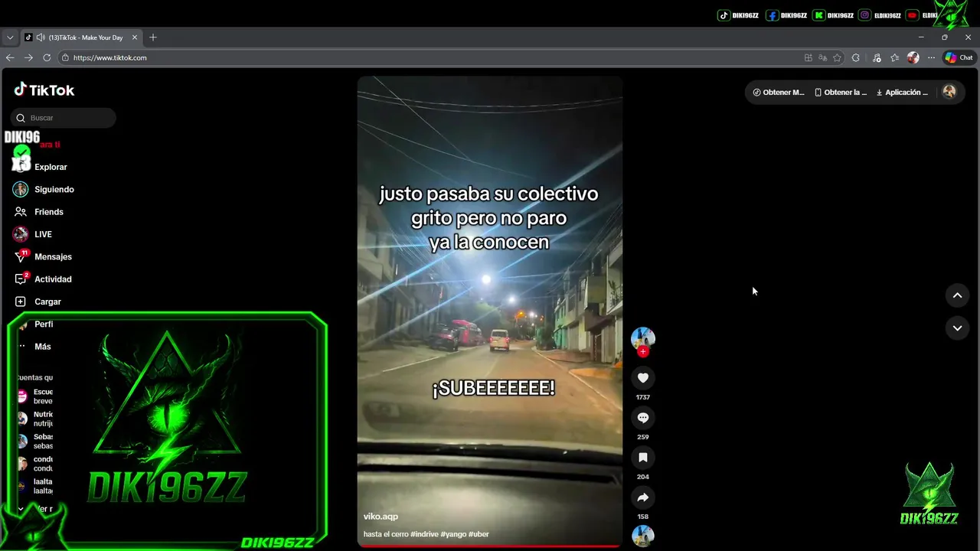This screenshot has width=980, height=551.
Task: Click the install app icon in address bar
Action: [x=808, y=57]
